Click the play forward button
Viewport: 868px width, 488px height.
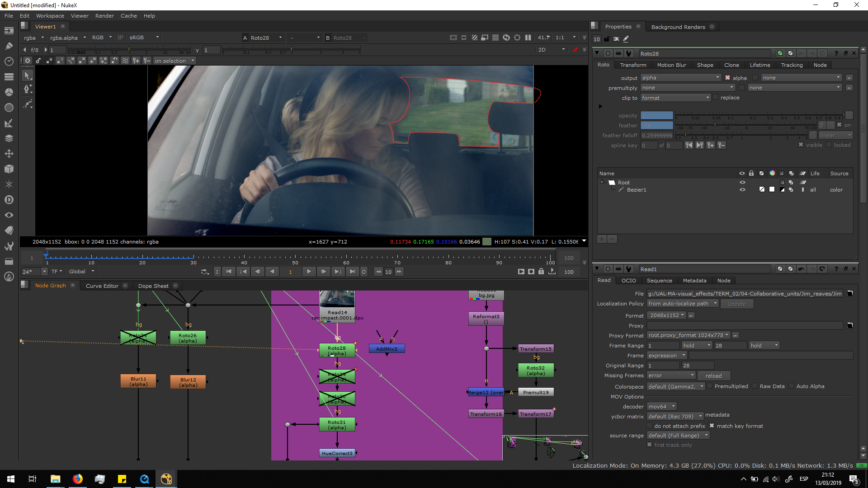click(309, 272)
